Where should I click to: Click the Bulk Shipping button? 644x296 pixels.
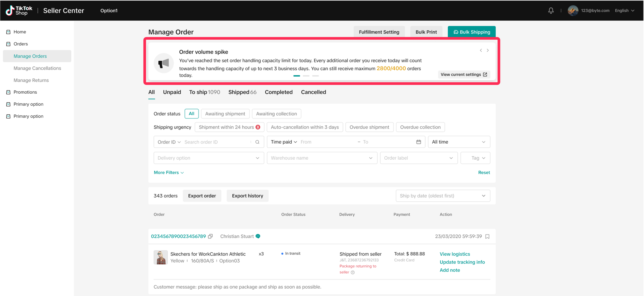tap(471, 32)
